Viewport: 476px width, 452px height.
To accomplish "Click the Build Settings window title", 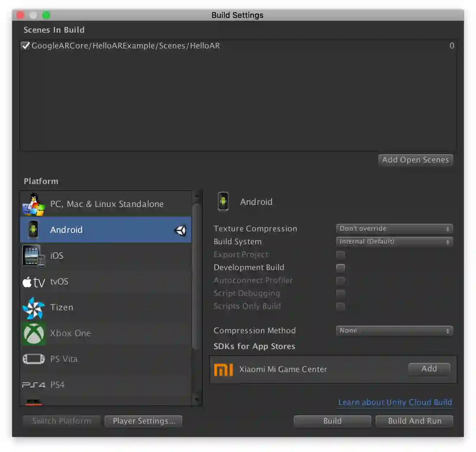I will click(x=237, y=15).
